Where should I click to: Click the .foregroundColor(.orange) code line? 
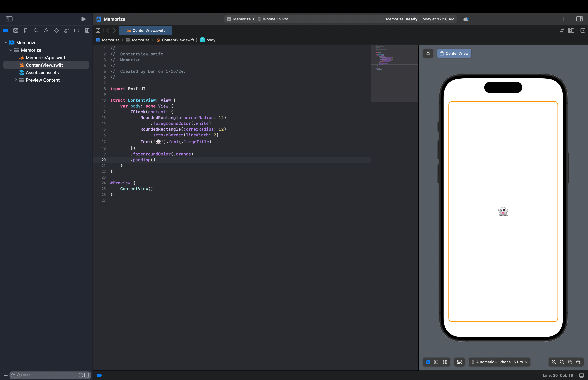pyautogui.click(x=162, y=154)
